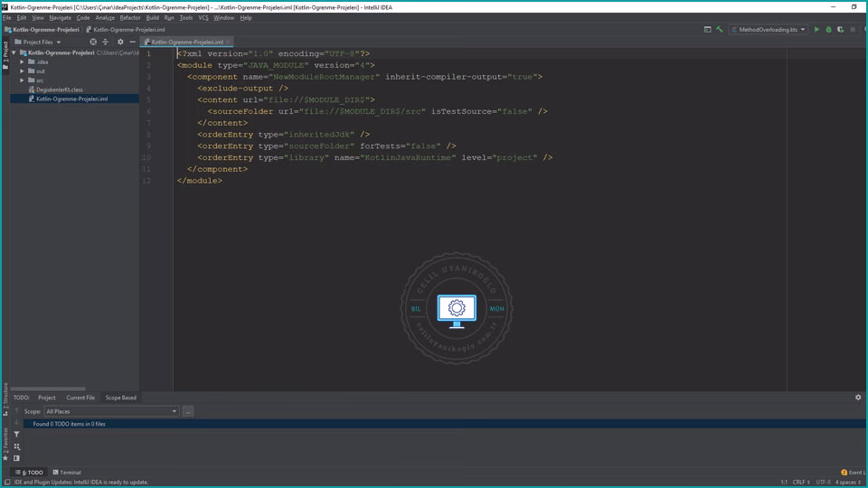
Task: Open the Structure tool window on the left strip
Action: [x=5, y=399]
